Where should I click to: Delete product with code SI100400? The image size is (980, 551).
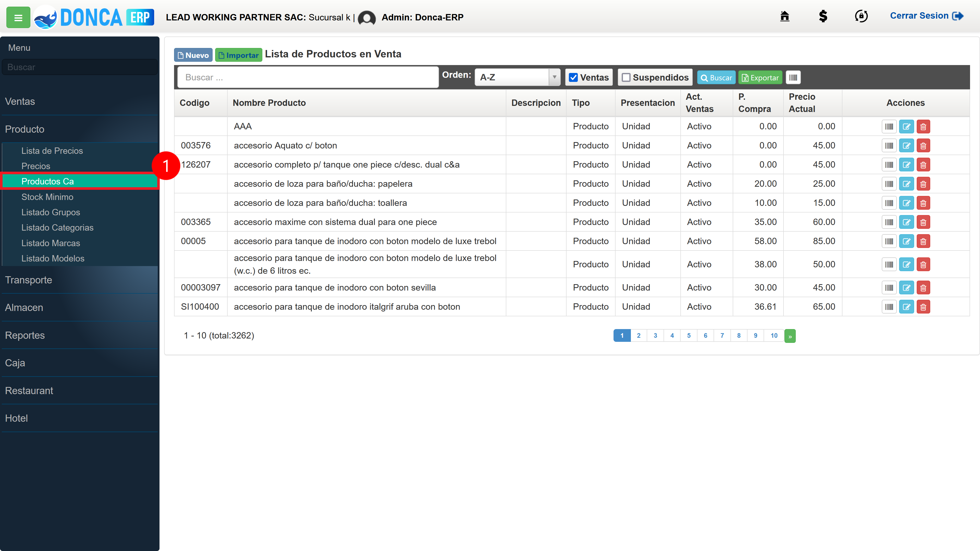click(923, 307)
